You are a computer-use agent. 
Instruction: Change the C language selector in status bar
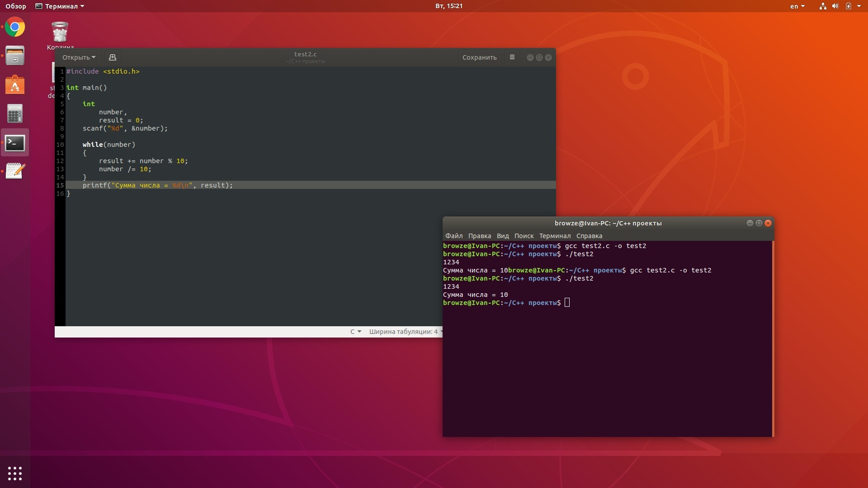(355, 332)
